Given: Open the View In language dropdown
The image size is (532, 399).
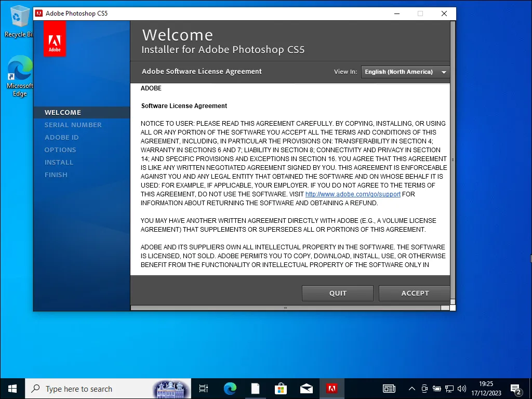Looking at the screenshot, I should point(405,72).
